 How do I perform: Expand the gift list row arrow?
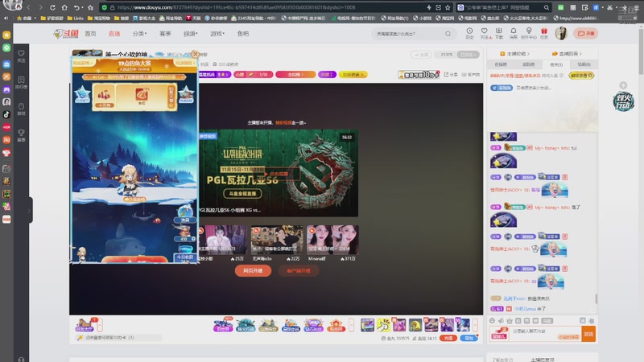point(475,325)
